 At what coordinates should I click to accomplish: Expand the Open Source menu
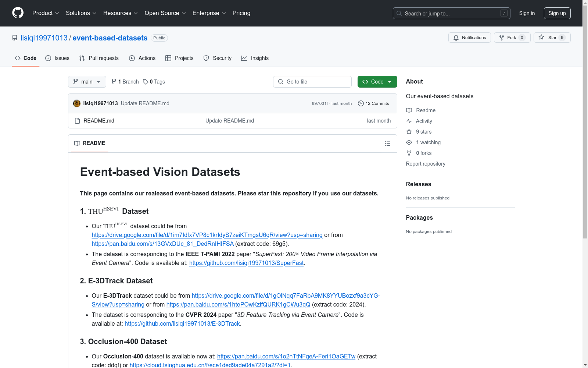(x=165, y=13)
